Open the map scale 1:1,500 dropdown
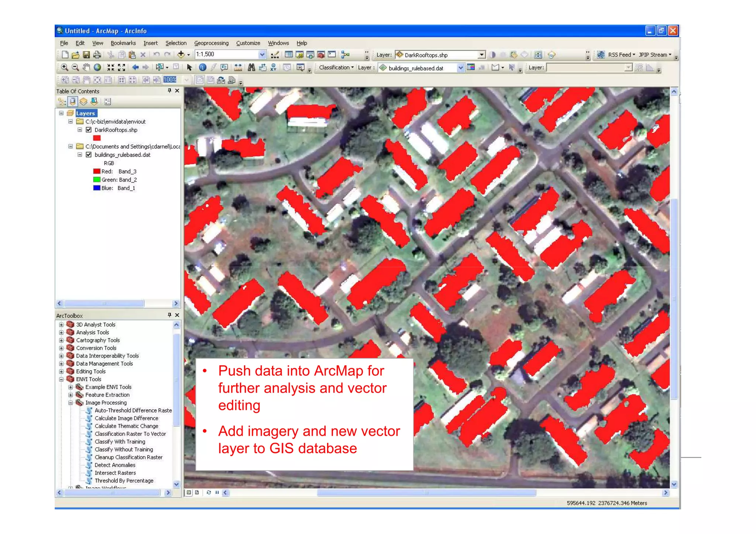756x534 pixels. click(262, 55)
